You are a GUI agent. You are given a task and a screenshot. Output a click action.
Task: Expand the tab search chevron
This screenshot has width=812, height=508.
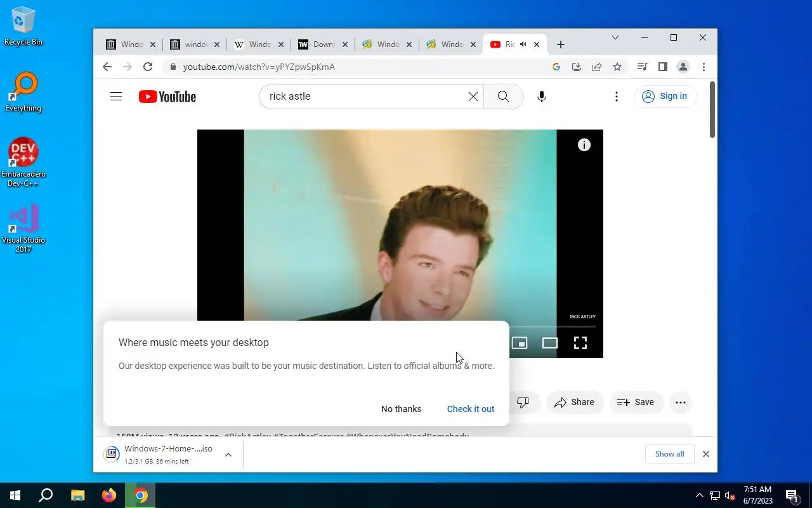[x=615, y=37]
